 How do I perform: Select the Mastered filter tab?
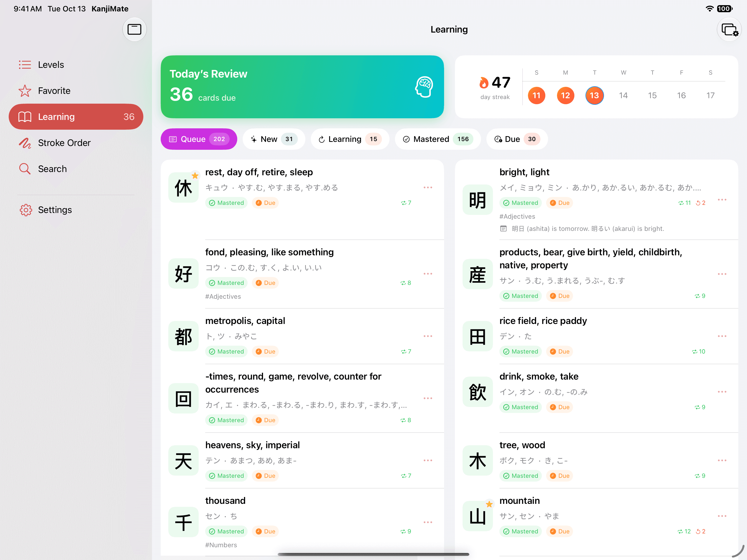(438, 139)
